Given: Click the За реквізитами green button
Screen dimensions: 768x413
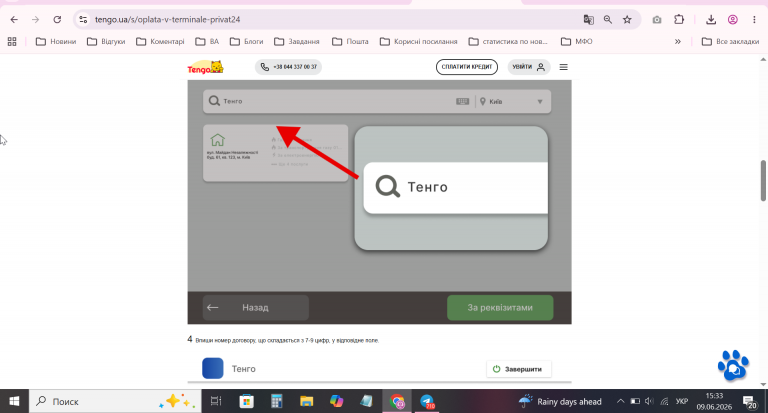Looking at the screenshot, I should click(x=500, y=308).
